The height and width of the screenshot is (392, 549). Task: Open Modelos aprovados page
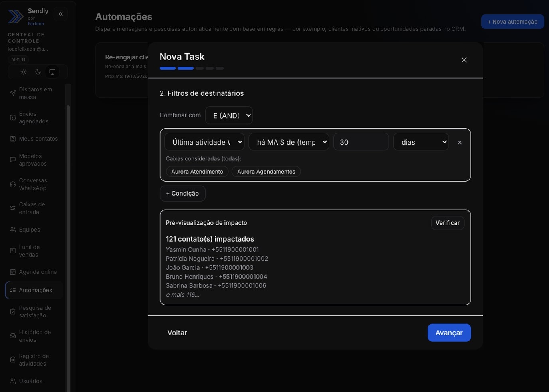(34, 160)
